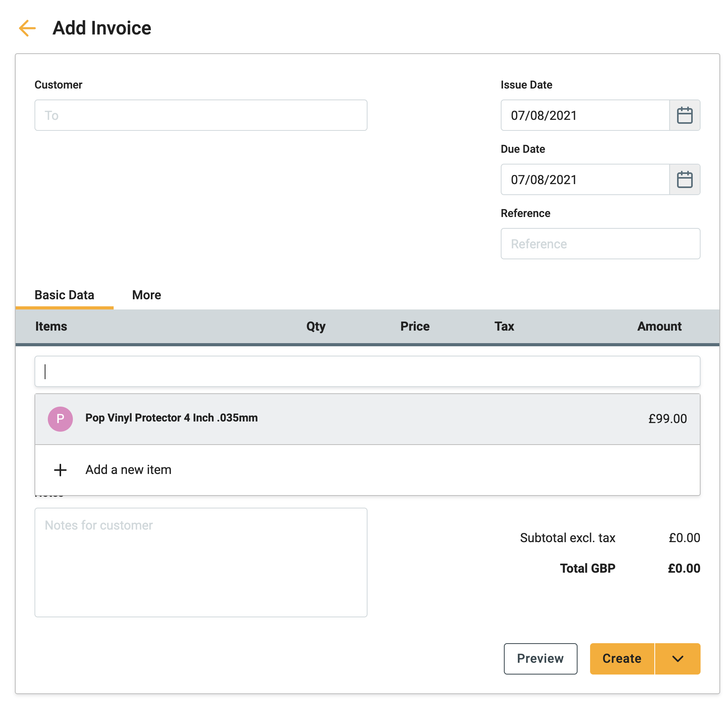Switch to the More tab

click(147, 295)
